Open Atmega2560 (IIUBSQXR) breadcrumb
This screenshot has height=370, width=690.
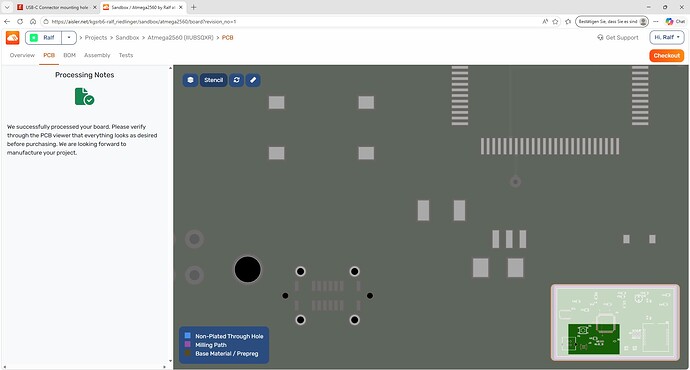[180, 38]
